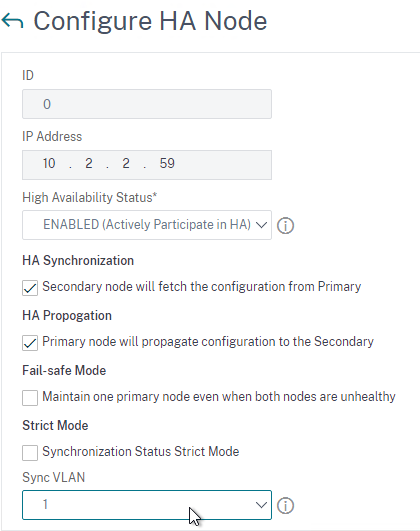Enable the Fail-safe Mode checkbox
This screenshot has width=420, height=531.
(x=30, y=398)
